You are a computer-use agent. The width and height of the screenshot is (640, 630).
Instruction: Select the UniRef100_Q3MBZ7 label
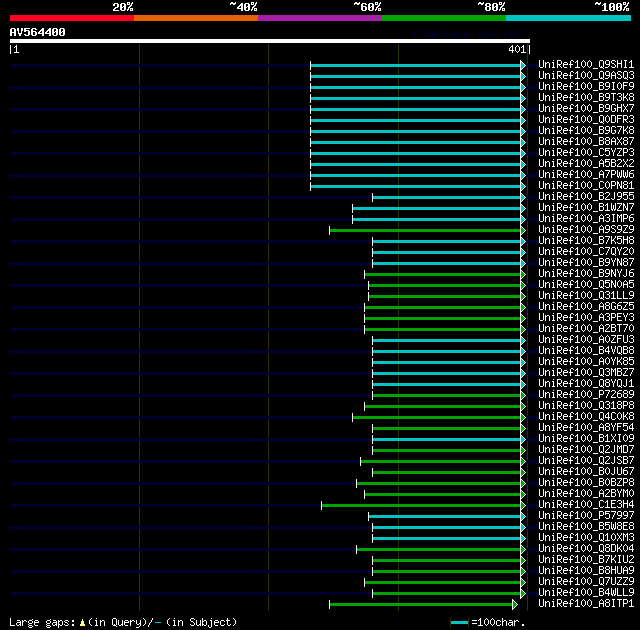[586, 373]
